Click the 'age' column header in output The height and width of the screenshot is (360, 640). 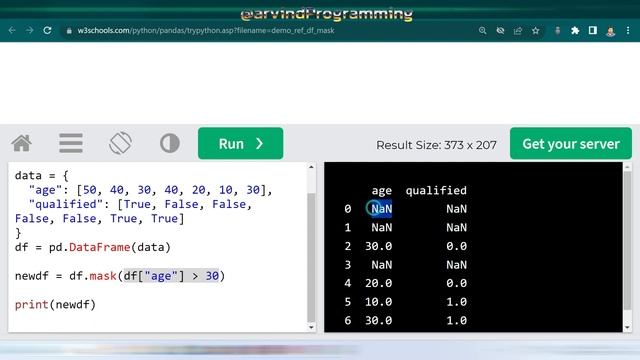point(381,191)
